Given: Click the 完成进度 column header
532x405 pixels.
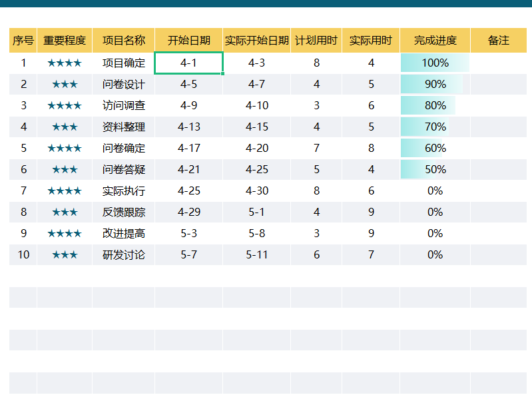Looking at the screenshot, I should tap(435, 41).
